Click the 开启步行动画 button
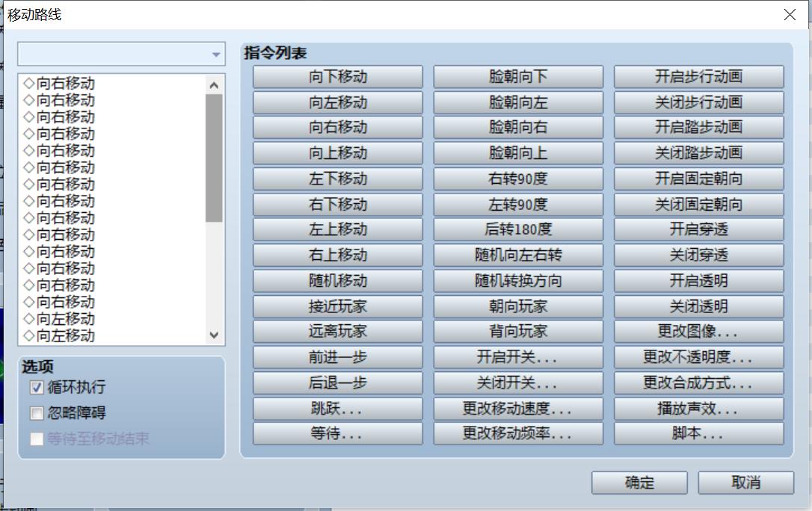Screen dimensions: 812x511 [x=698, y=76]
